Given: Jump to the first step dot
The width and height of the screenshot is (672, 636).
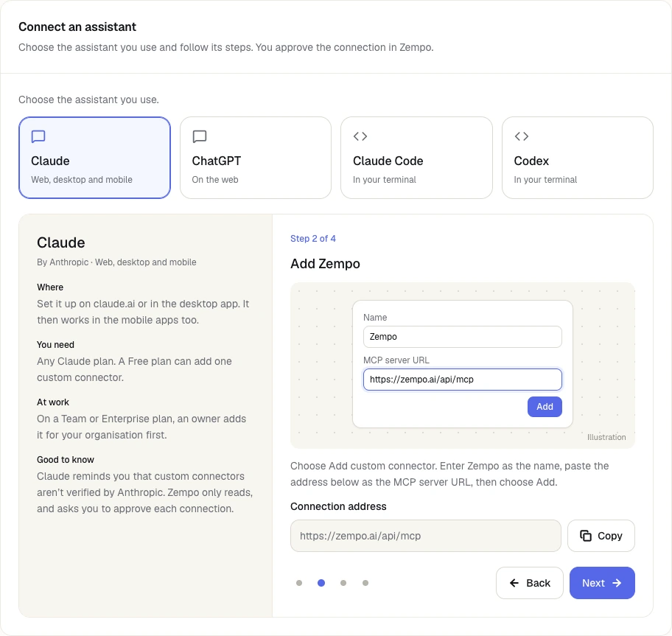Looking at the screenshot, I should pos(299,583).
